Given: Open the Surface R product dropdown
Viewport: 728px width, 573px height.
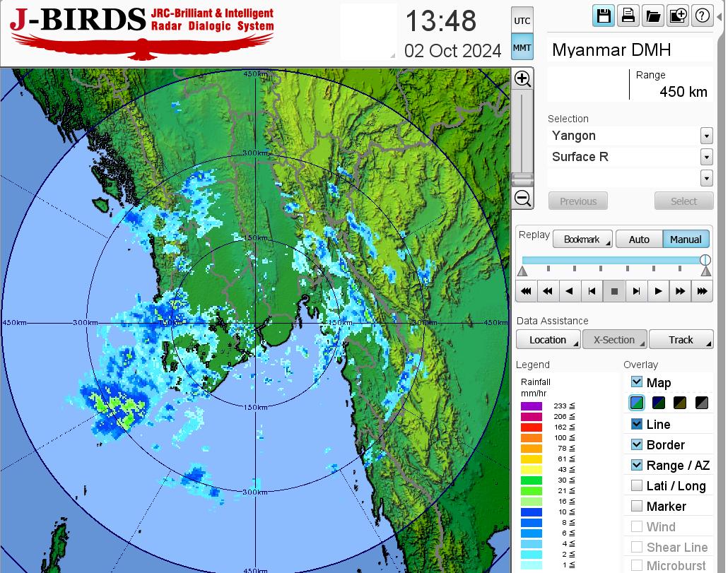Looking at the screenshot, I should (x=706, y=157).
